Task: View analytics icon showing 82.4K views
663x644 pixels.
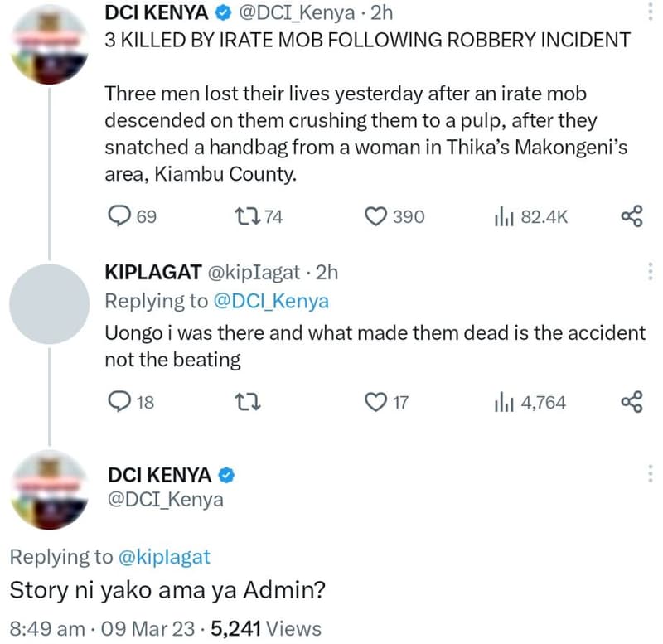Action: (504, 216)
